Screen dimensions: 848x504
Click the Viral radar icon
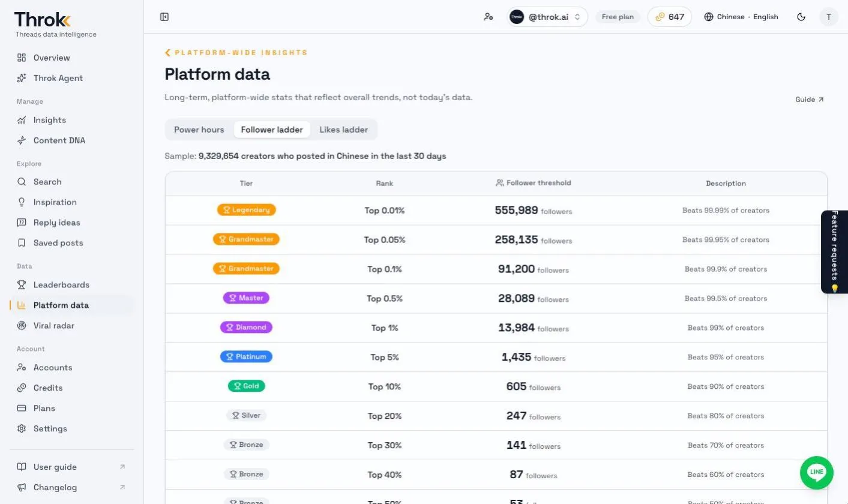coord(22,326)
